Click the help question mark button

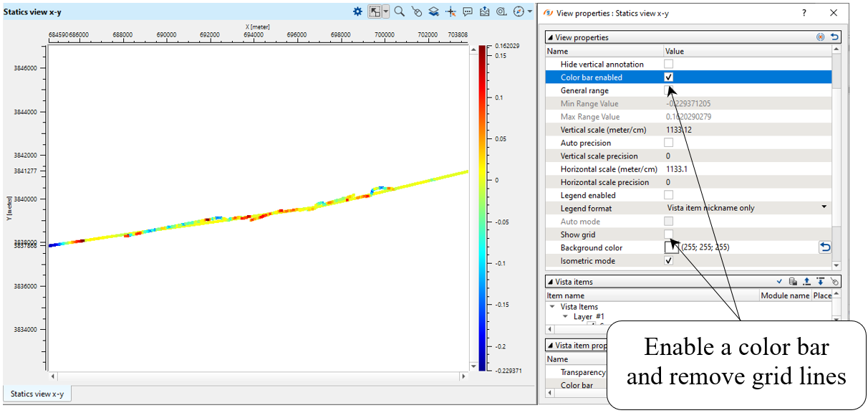[x=804, y=13]
